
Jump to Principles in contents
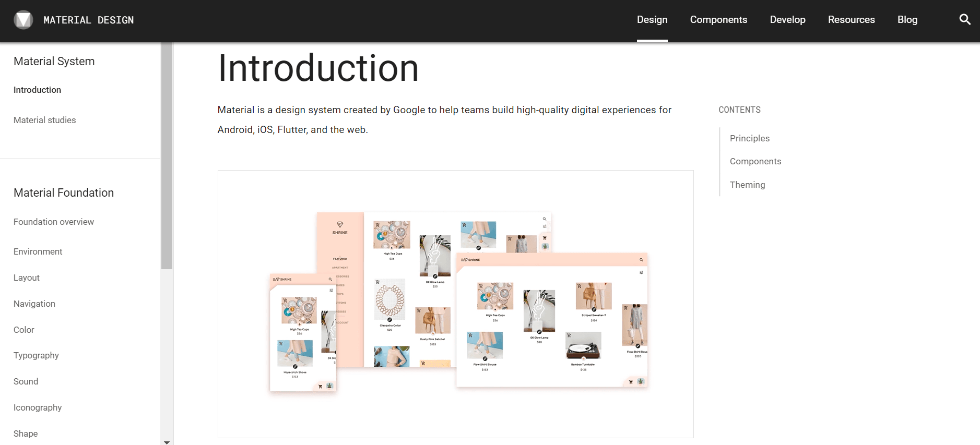click(749, 138)
